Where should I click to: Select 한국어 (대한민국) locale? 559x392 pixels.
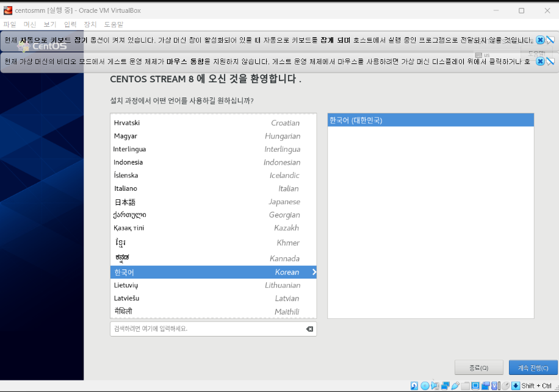point(431,120)
